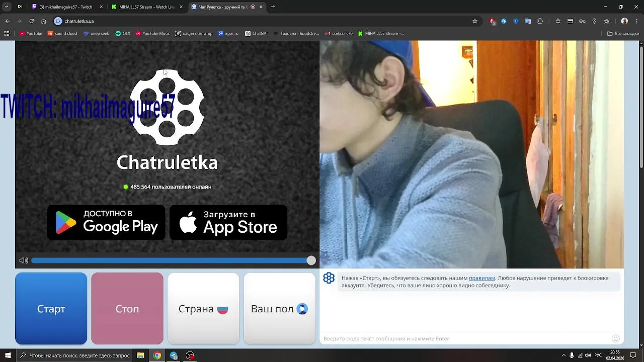Screen dimensions: 644x362
Task: Open the coilscoils70 bookmark
Action: [x=339, y=34]
